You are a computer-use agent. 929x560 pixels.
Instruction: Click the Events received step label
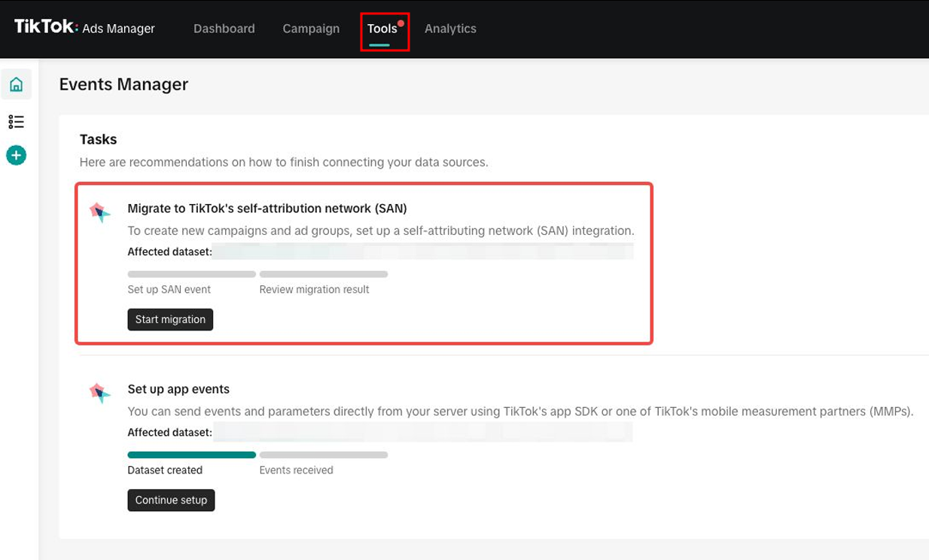[x=296, y=470]
